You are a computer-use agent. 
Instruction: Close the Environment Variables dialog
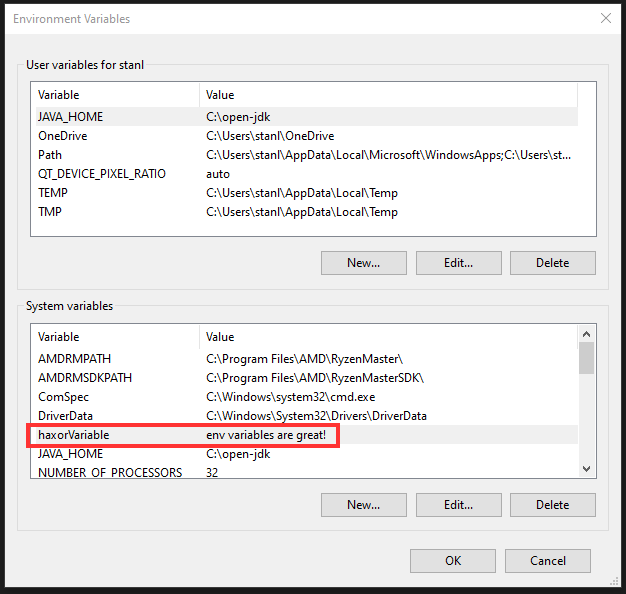605,18
